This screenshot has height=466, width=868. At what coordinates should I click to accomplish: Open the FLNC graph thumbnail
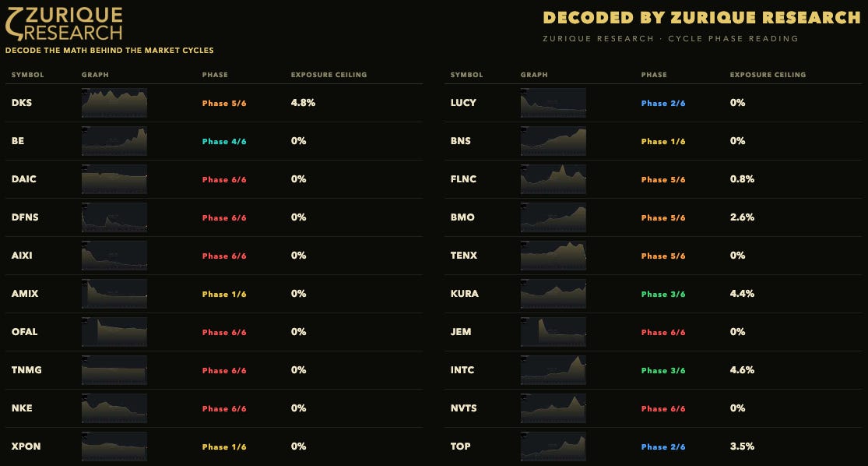click(553, 179)
